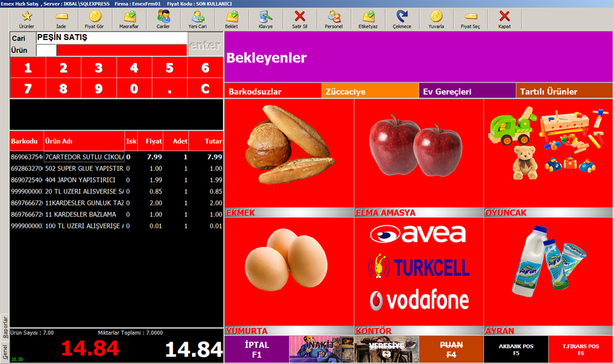
Task: Pay with AKBANK POS F5
Action: (x=516, y=349)
